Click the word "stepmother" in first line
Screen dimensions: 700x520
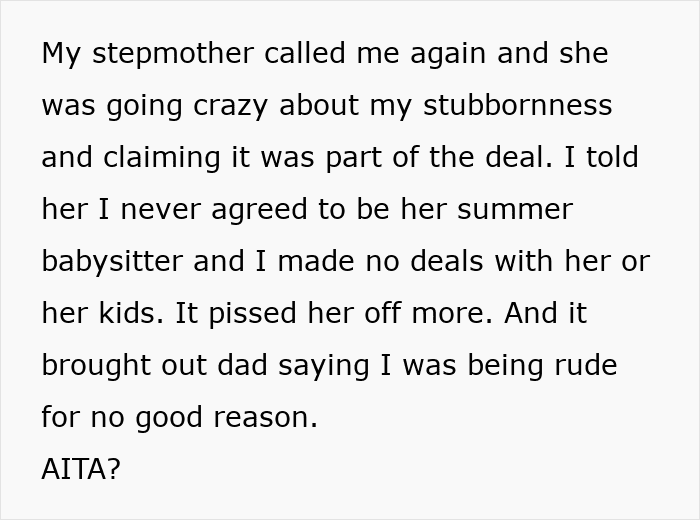[x=173, y=54]
